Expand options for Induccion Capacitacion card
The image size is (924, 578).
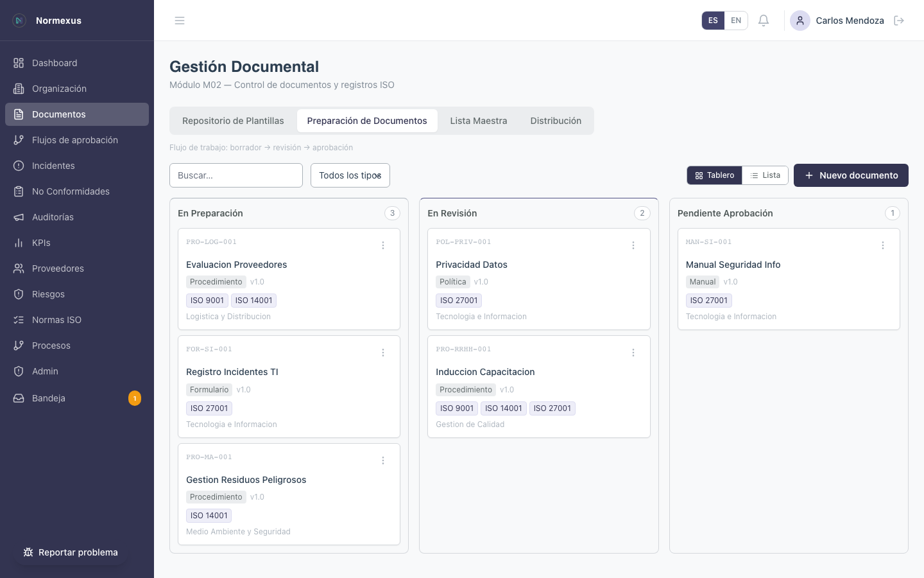pos(633,353)
